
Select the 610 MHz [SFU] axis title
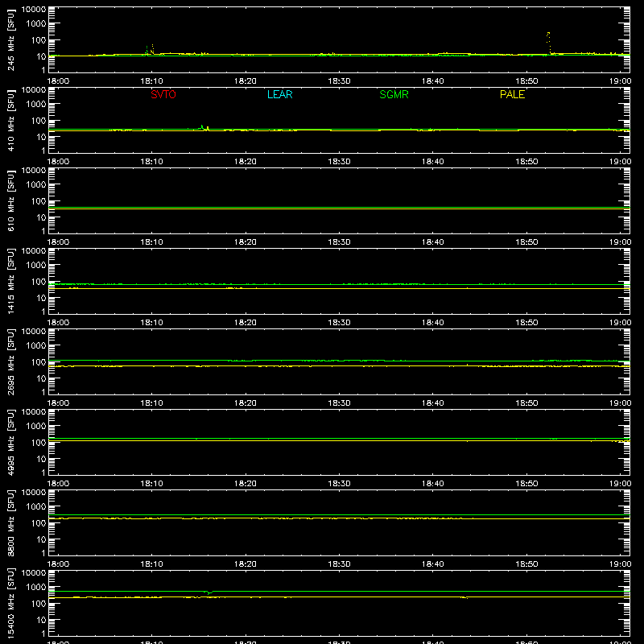tap(11, 200)
